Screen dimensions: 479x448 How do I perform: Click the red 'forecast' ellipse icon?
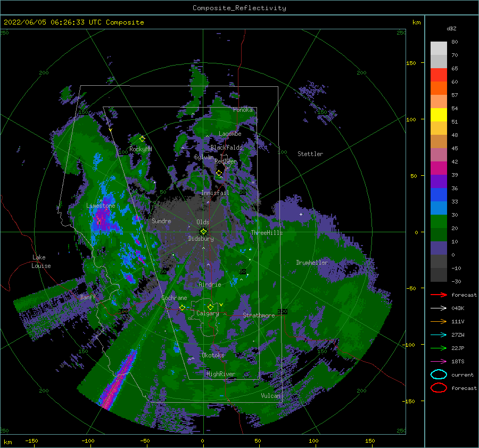click(x=439, y=388)
